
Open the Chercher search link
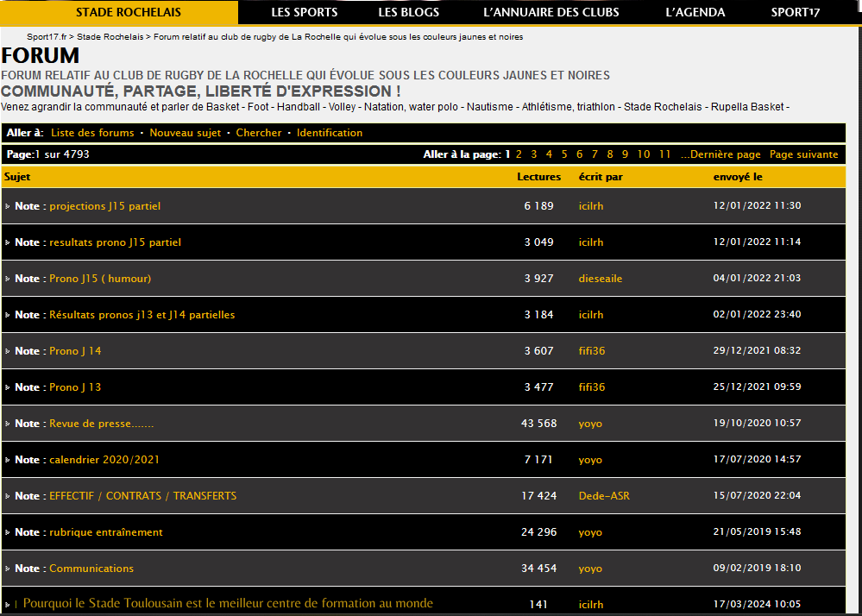click(x=258, y=133)
